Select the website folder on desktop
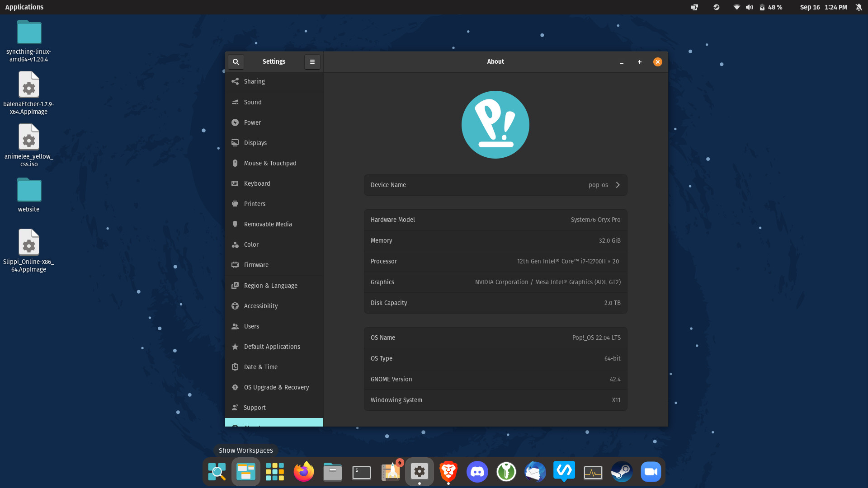Screen dimensions: 868x488 (29, 195)
